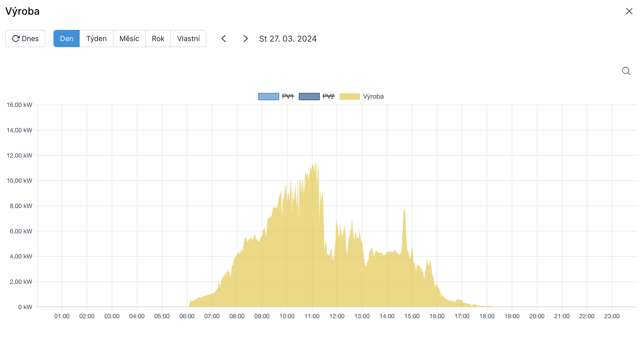This screenshot has height=337, width=644.
Task: Close the Výroba dialog with X
Action: (x=629, y=11)
